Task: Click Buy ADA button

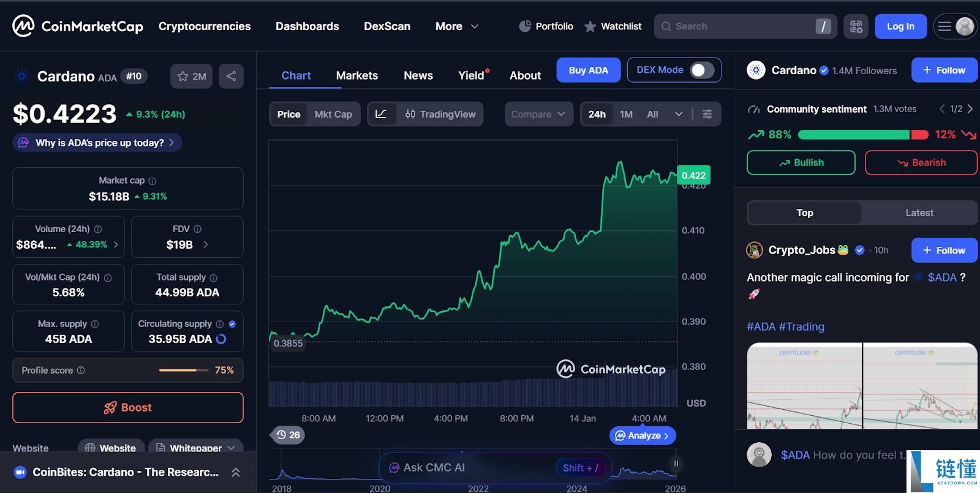Action: [x=589, y=70]
